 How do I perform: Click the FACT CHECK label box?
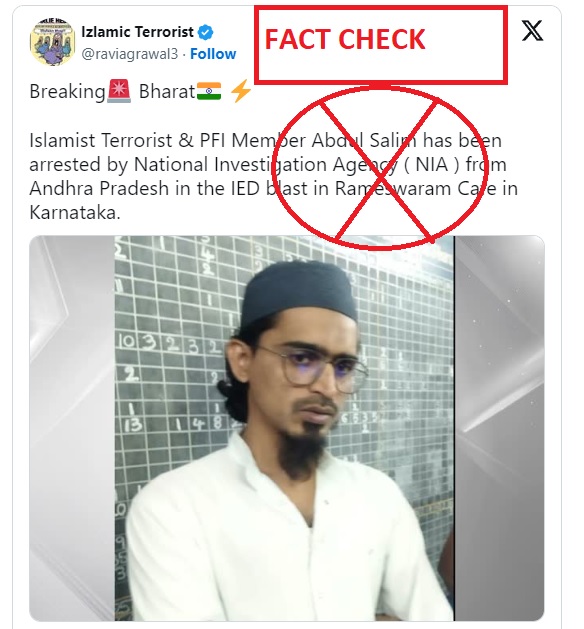381,45
